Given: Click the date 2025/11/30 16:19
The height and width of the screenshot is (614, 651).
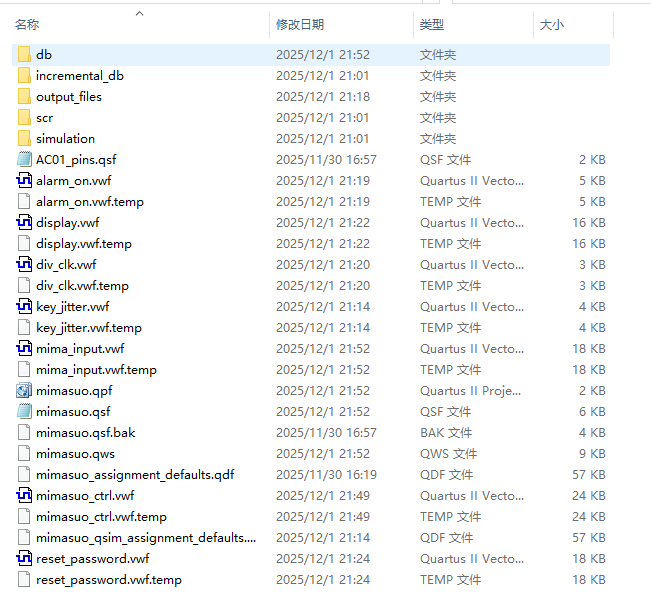Looking at the screenshot, I should (x=326, y=475).
